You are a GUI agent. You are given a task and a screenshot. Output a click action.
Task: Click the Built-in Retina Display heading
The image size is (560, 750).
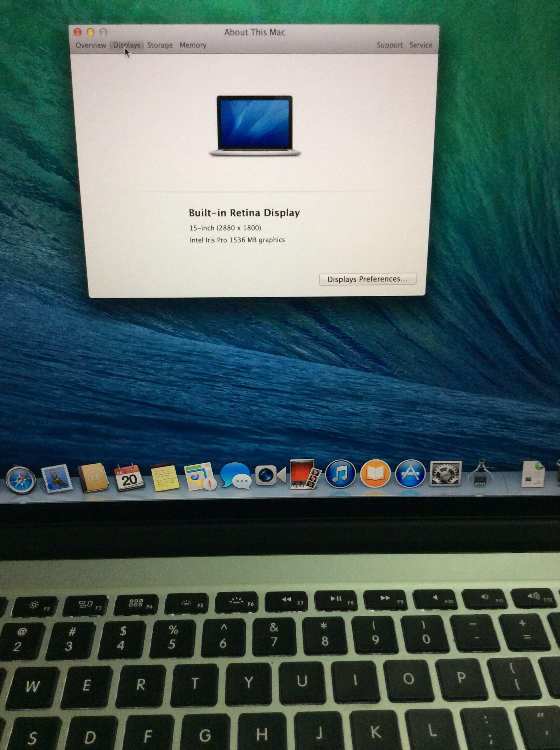point(244,213)
